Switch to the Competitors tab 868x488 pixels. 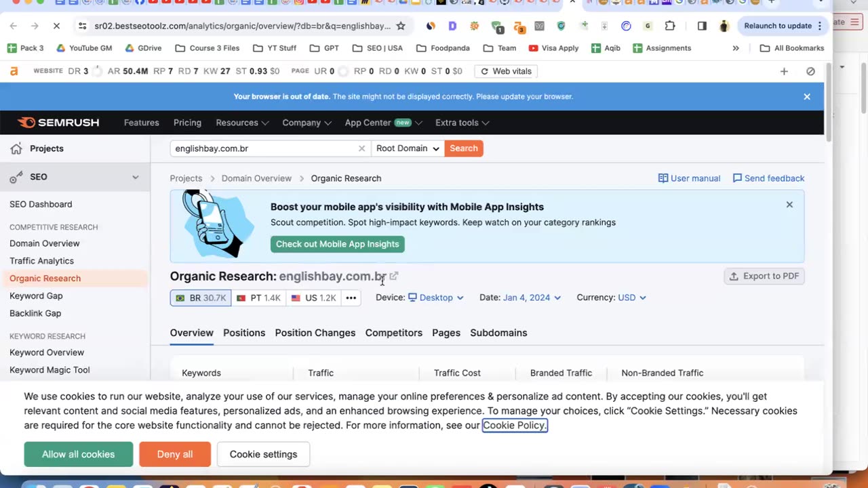[393, 333]
